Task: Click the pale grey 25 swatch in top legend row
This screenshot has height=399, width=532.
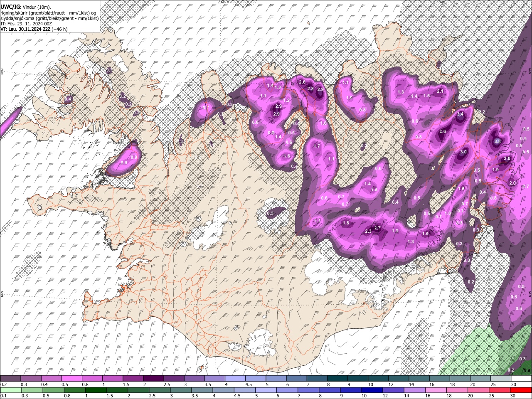Action: pyautogui.click(x=501, y=379)
